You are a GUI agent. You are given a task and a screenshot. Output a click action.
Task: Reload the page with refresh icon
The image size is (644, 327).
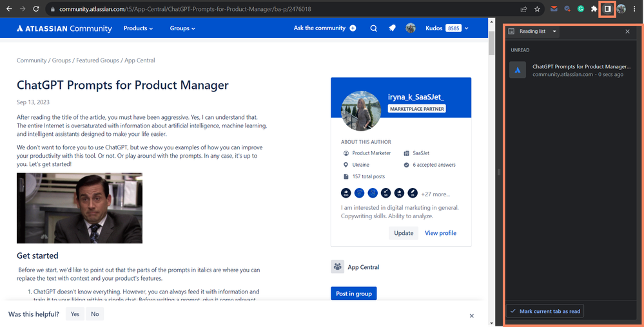(36, 8)
